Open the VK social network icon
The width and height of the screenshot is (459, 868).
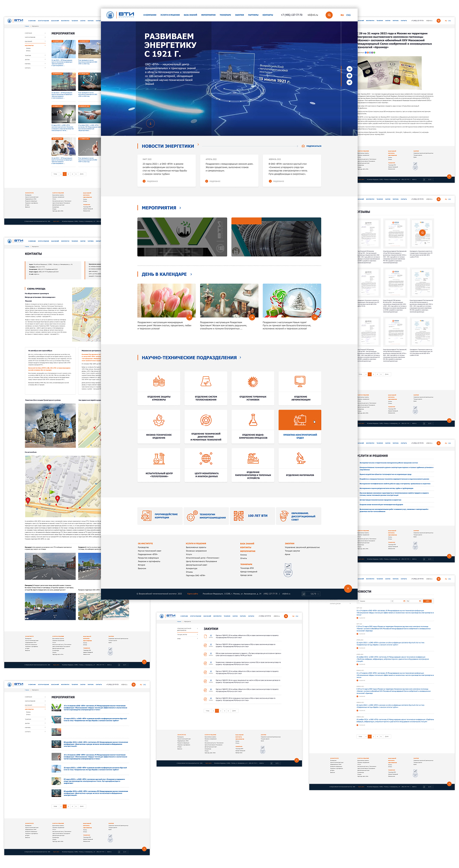coord(349,69)
